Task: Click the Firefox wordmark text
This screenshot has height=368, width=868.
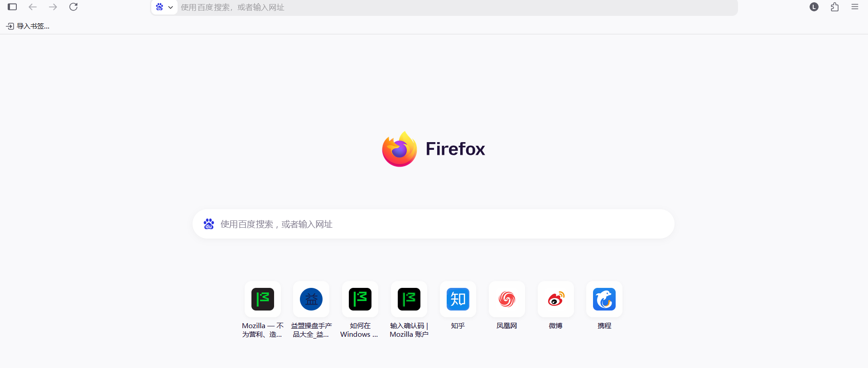Action: (x=455, y=149)
